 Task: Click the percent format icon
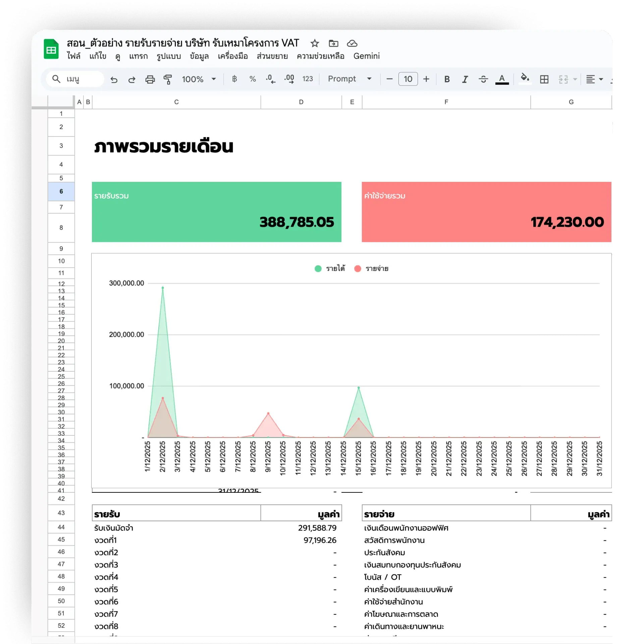[x=252, y=79]
